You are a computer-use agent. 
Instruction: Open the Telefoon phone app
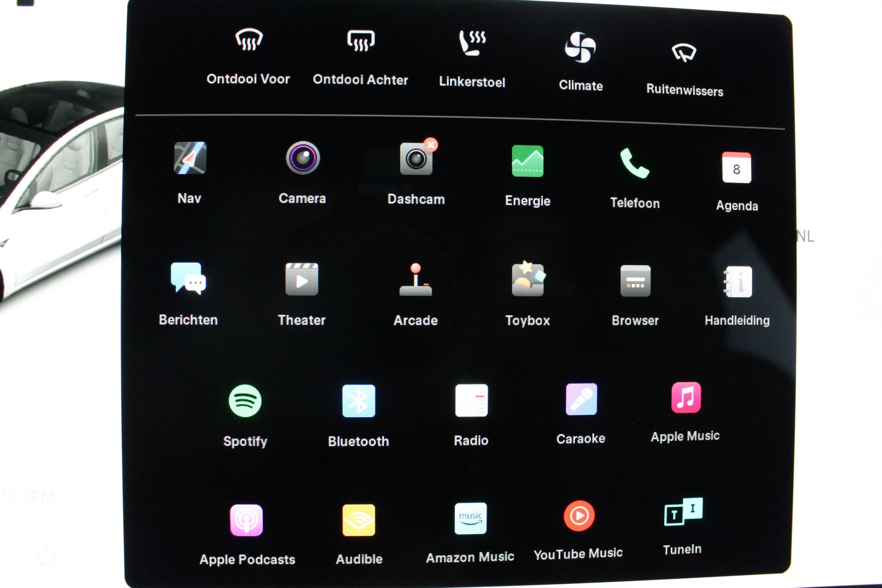634,164
